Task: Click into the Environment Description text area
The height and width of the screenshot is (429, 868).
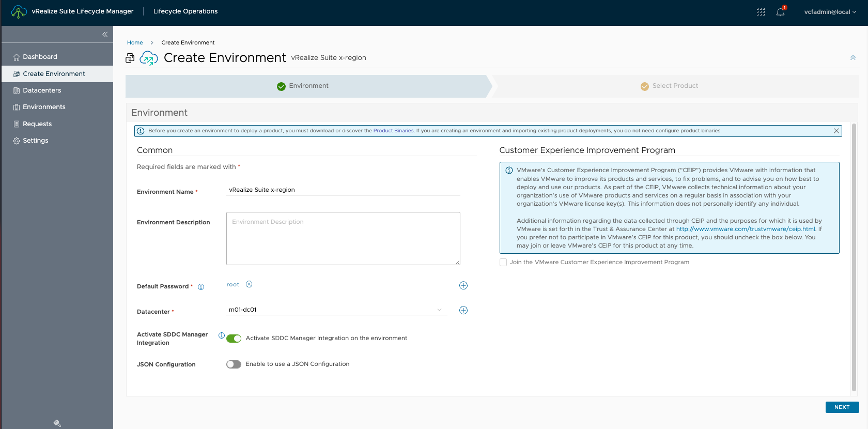Action: pyautogui.click(x=343, y=238)
